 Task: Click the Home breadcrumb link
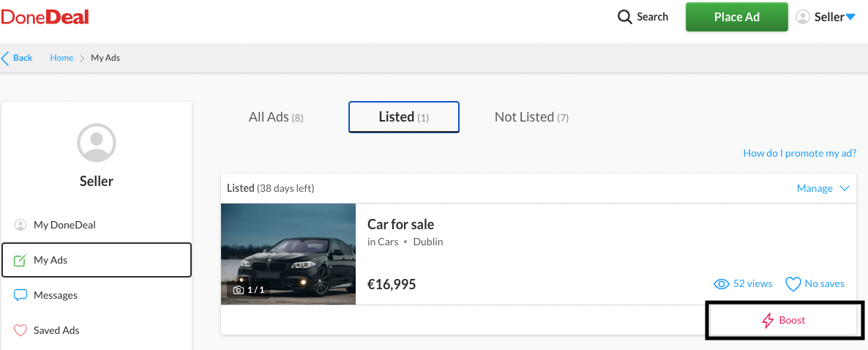click(61, 58)
